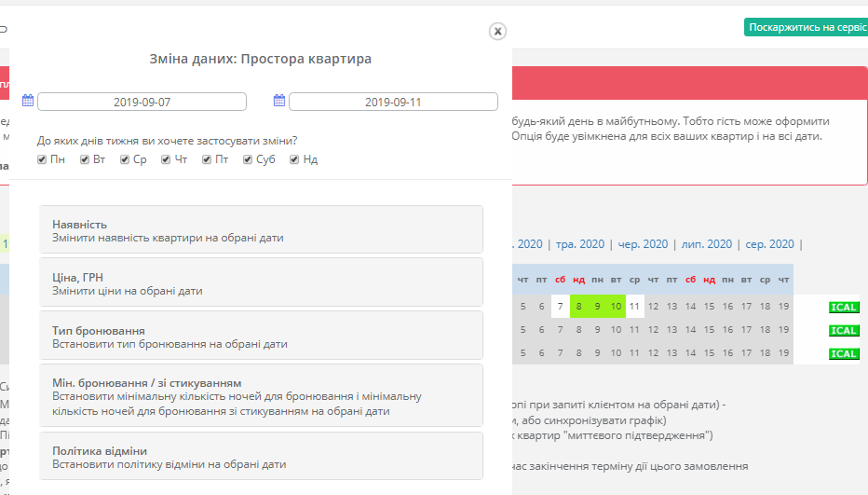The height and width of the screenshot is (495, 868).
Task: Expand Мін. бронювання / зі стикуванням section
Action: pyautogui.click(x=261, y=396)
